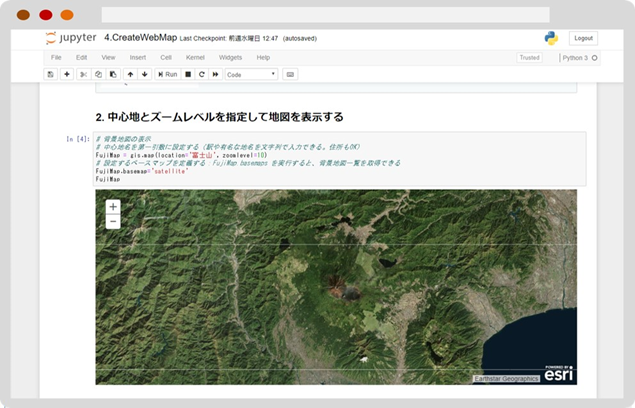Viewport: 635px width, 408px height.
Task: Click the Trusted notebook indicator
Action: point(529,58)
